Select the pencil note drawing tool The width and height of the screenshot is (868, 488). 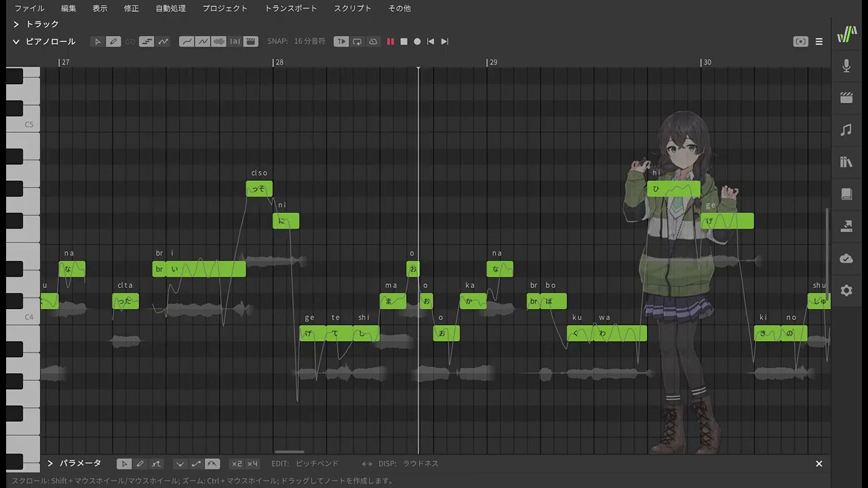click(x=113, y=41)
